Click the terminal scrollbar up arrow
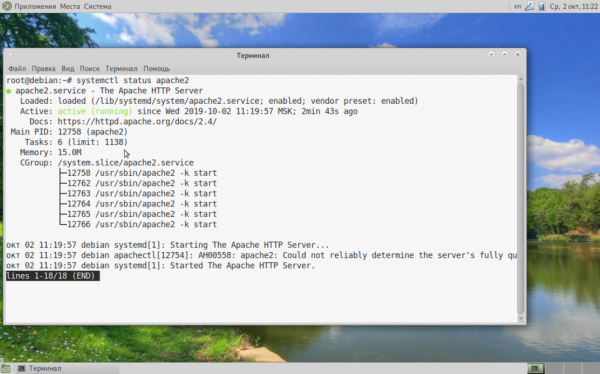This screenshot has height=374, width=600. click(520, 79)
